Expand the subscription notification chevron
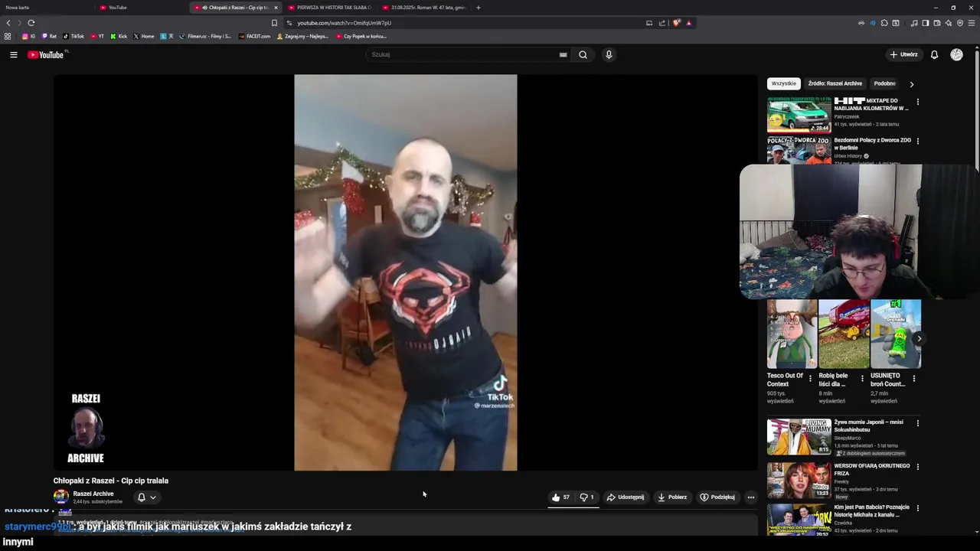 [153, 497]
